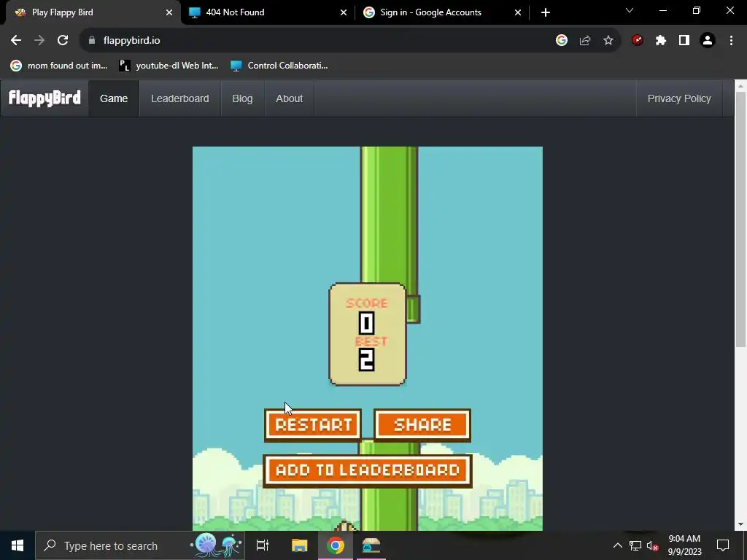This screenshot has width=747, height=560.
Task: Click the taskbar search box
Action: click(x=140, y=545)
